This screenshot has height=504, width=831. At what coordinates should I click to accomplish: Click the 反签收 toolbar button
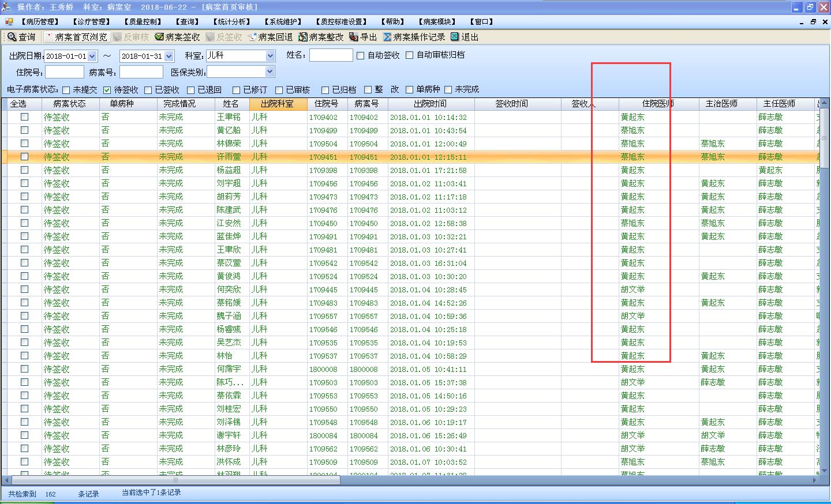(x=224, y=37)
